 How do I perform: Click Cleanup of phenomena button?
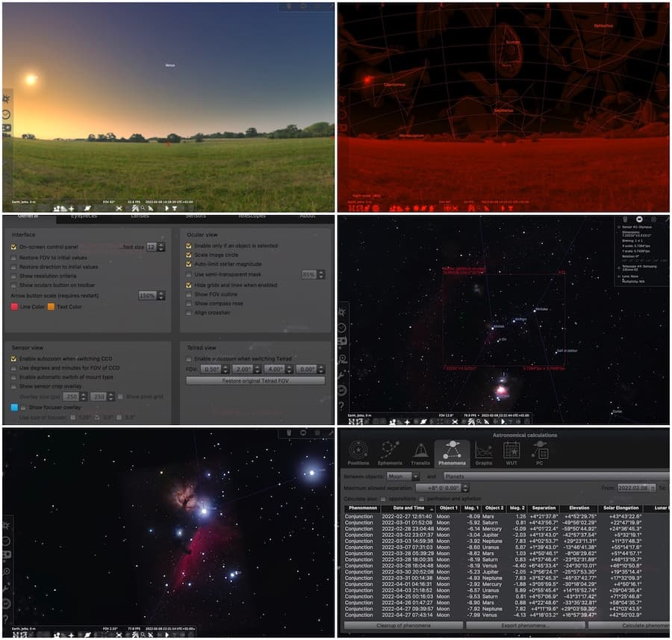pyautogui.click(x=403, y=625)
